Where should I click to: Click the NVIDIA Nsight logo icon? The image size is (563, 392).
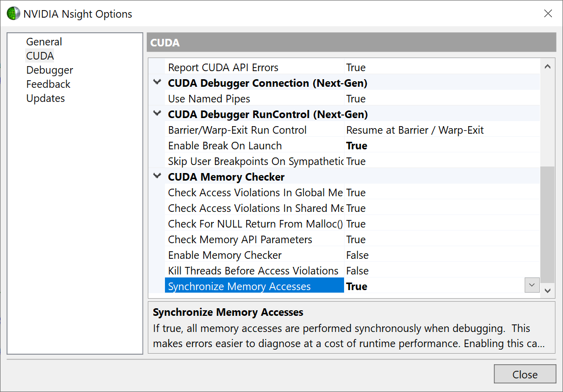pos(13,14)
